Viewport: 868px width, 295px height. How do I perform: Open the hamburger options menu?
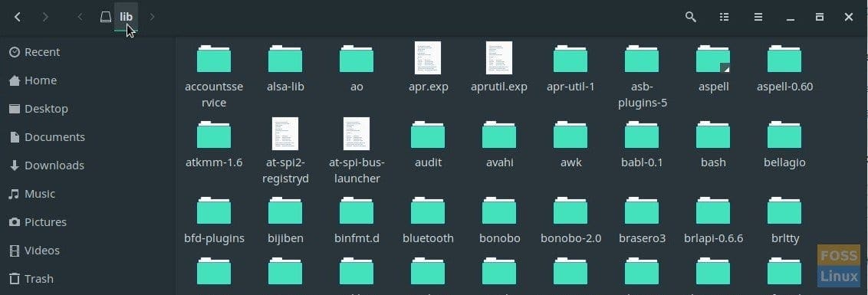[758, 17]
